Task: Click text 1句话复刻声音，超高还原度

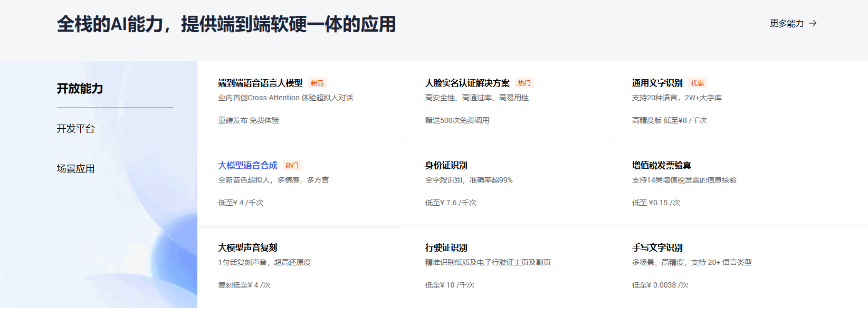Action: point(265,262)
